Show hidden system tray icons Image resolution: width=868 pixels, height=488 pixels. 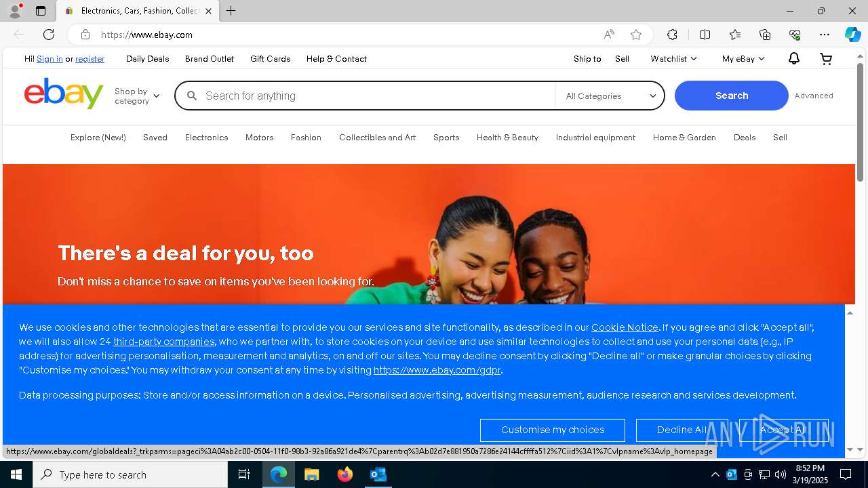tap(715, 474)
